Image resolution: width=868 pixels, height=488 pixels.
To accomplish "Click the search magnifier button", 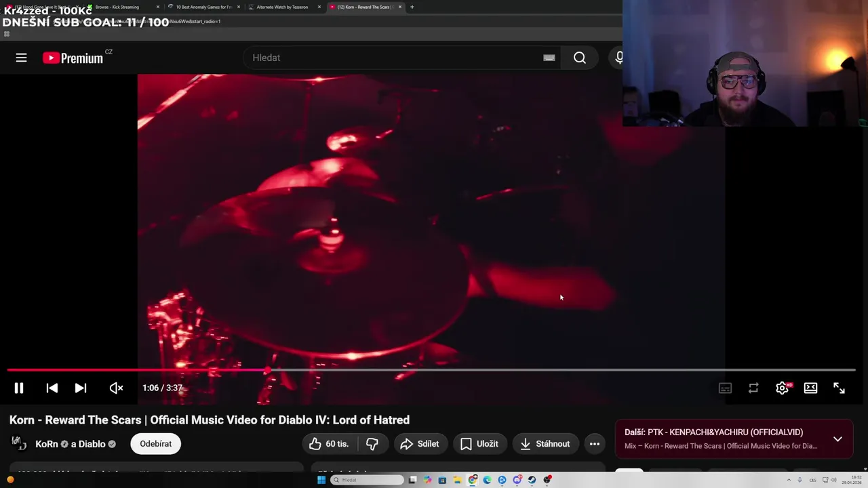I will [580, 58].
